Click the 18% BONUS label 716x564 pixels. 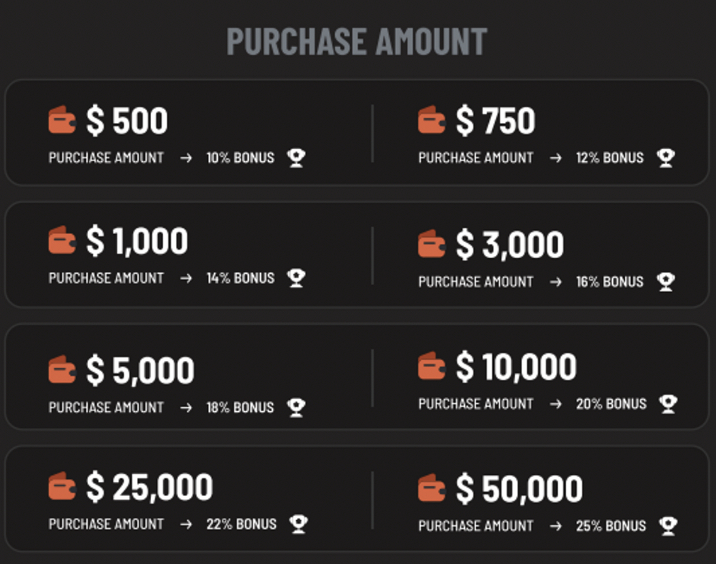[240, 407]
